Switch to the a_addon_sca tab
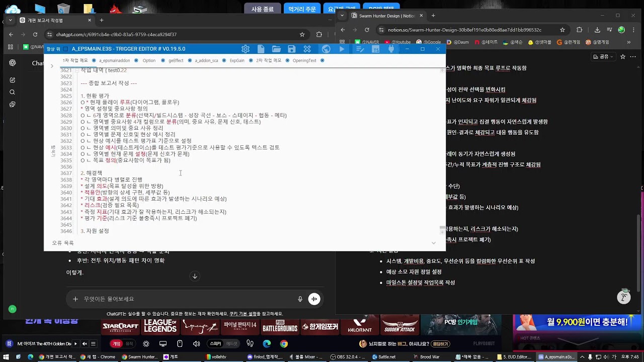The width and height of the screenshot is (644, 362). point(206,60)
